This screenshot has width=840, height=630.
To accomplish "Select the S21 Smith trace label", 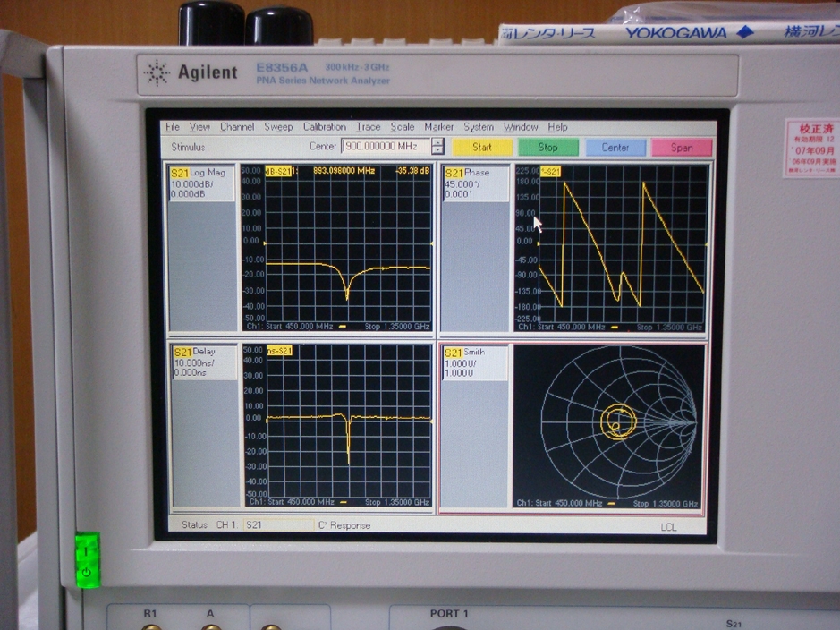I will coord(474,353).
